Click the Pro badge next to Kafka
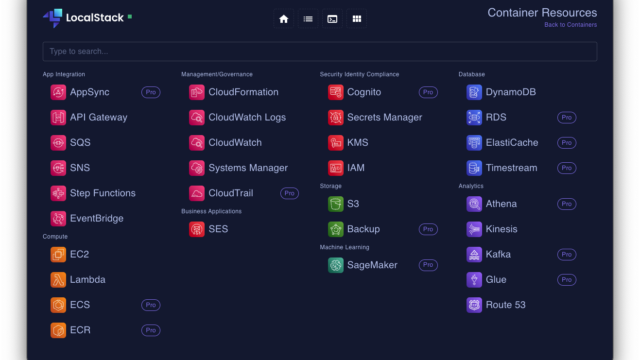 click(567, 254)
